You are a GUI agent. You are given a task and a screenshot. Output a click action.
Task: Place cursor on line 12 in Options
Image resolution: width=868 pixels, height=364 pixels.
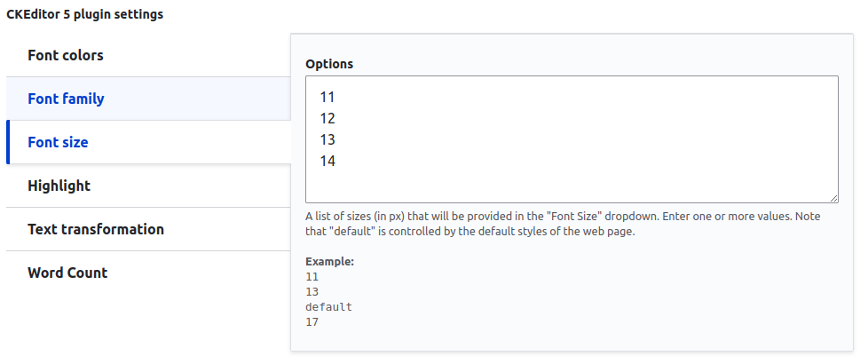pyautogui.click(x=327, y=118)
